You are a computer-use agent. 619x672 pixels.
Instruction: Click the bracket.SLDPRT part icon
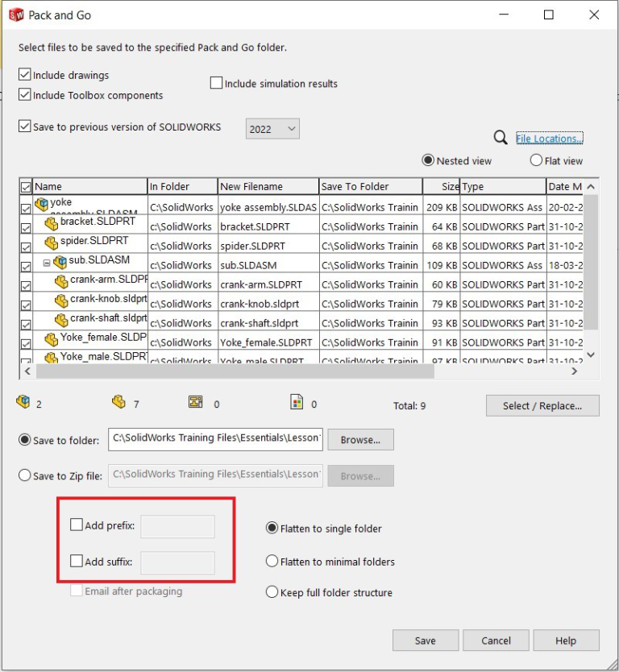click(x=52, y=223)
